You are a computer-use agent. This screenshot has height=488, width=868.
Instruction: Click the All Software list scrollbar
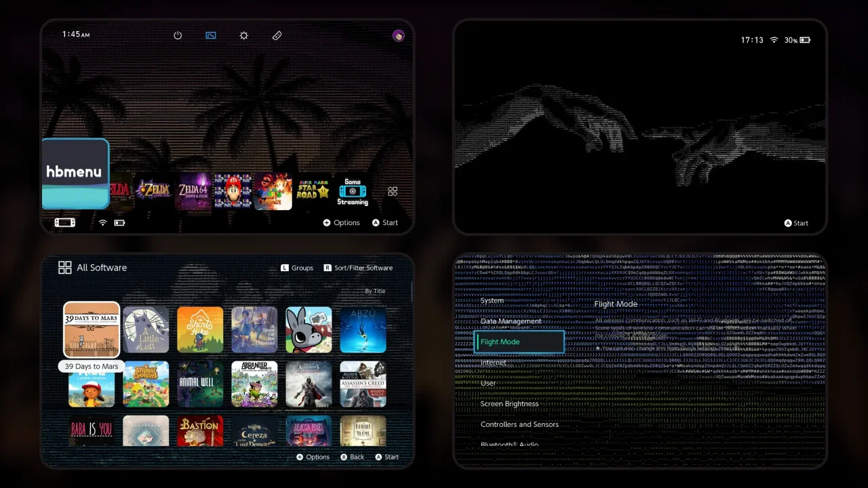point(411,293)
